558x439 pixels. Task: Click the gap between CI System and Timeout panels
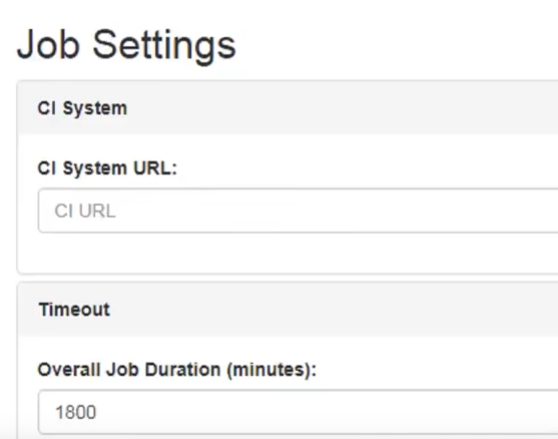288,278
